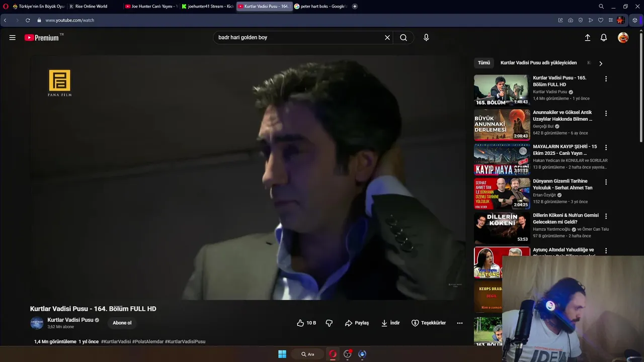
Task: Add page to bookmarks heart
Action: click(x=601, y=20)
